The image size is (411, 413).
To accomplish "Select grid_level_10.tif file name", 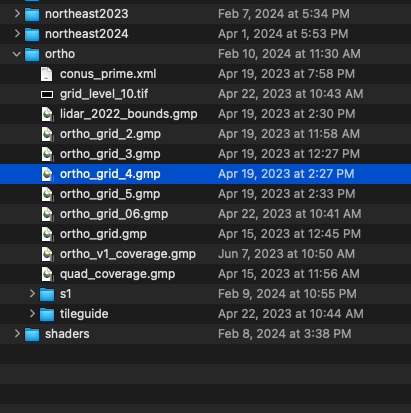I will (104, 94).
